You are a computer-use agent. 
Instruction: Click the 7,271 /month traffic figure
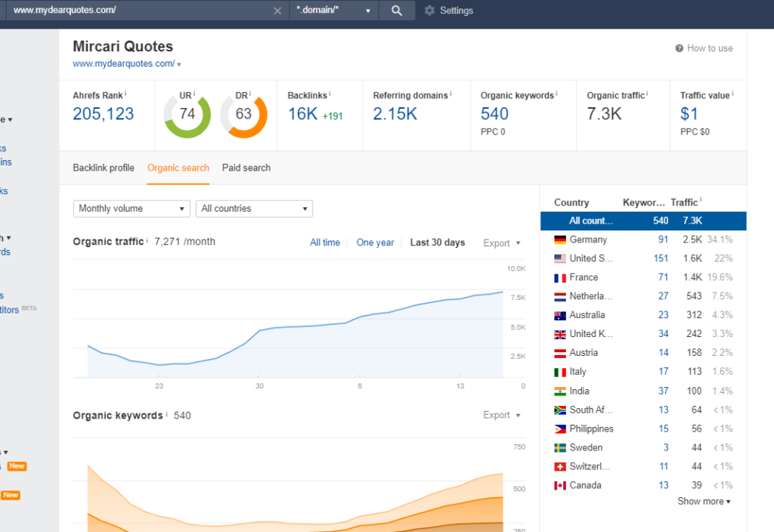[x=184, y=242]
